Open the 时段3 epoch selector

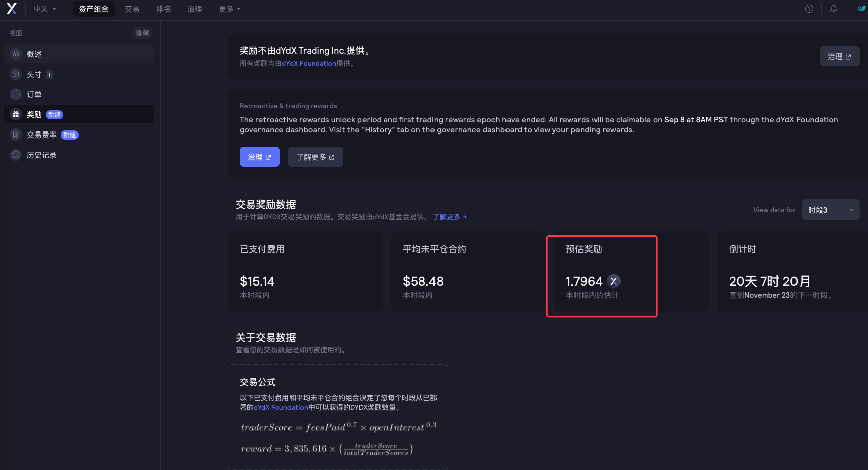(831, 210)
